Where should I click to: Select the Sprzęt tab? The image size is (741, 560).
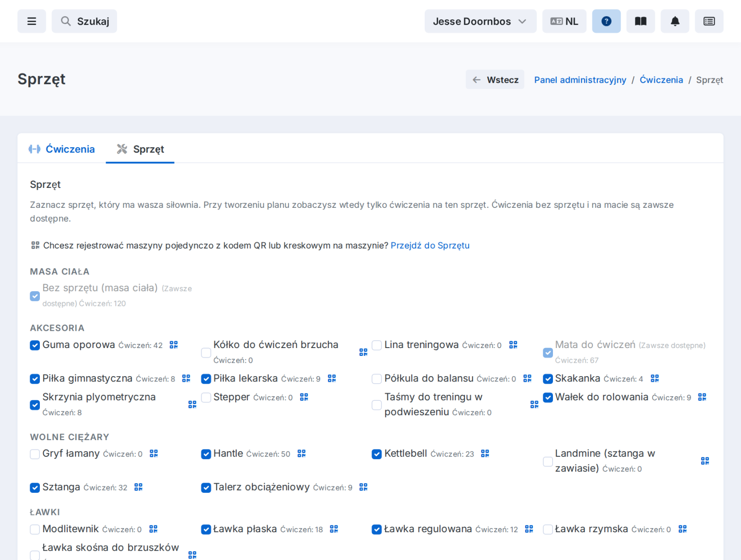pos(140,149)
